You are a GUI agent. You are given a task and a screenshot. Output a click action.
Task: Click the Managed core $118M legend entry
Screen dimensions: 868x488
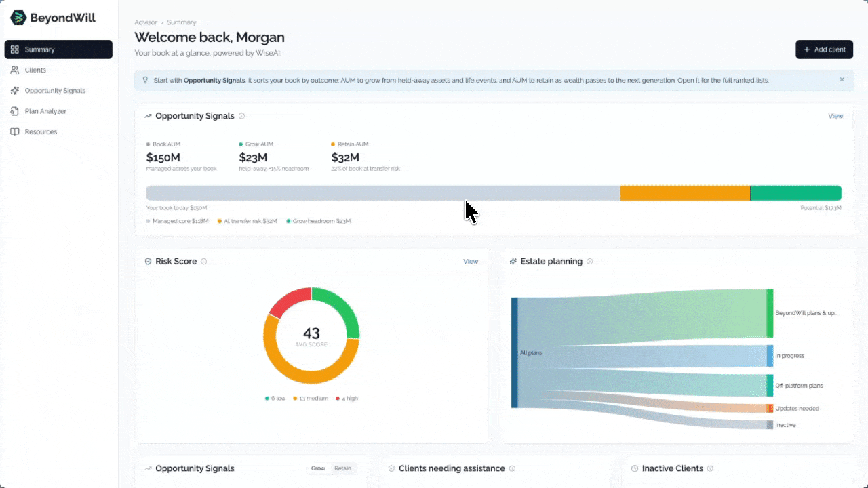coord(178,221)
